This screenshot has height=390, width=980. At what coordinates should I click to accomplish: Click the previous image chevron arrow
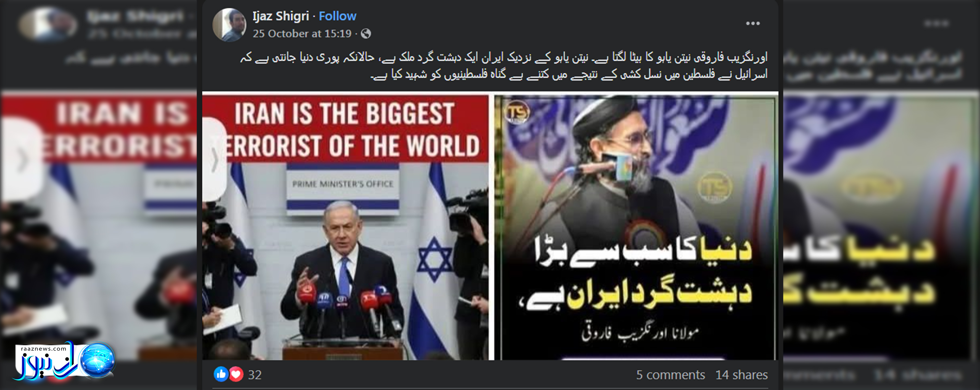click(214, 160)
